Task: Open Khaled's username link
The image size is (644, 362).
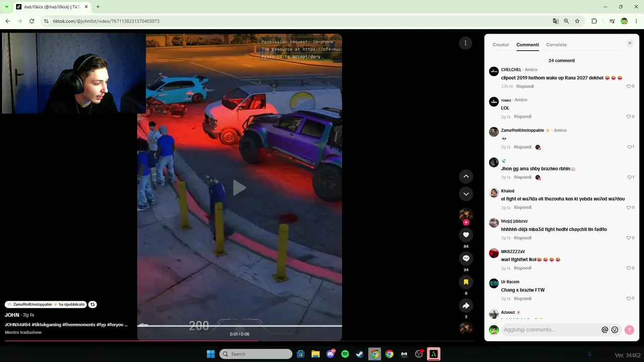Action: click(508, 191)
